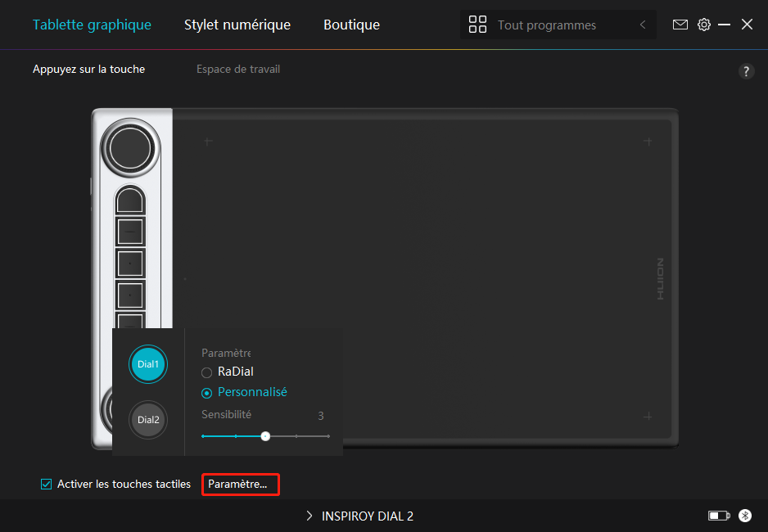Click the far-right end of Sensibilité slider

[328, 436]
